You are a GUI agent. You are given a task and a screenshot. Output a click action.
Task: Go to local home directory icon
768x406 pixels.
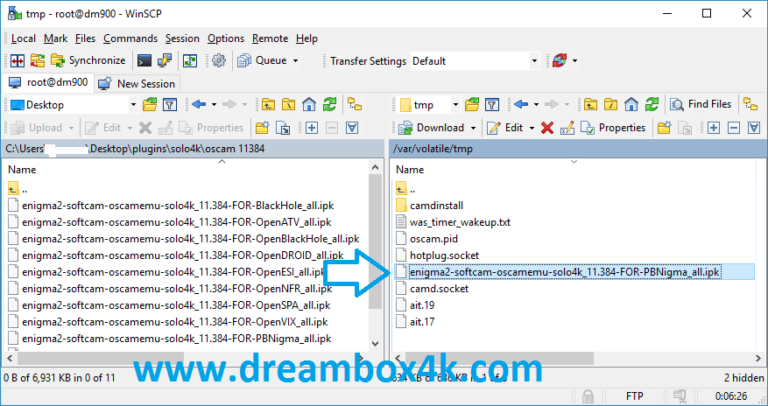(x=309, y=104)
